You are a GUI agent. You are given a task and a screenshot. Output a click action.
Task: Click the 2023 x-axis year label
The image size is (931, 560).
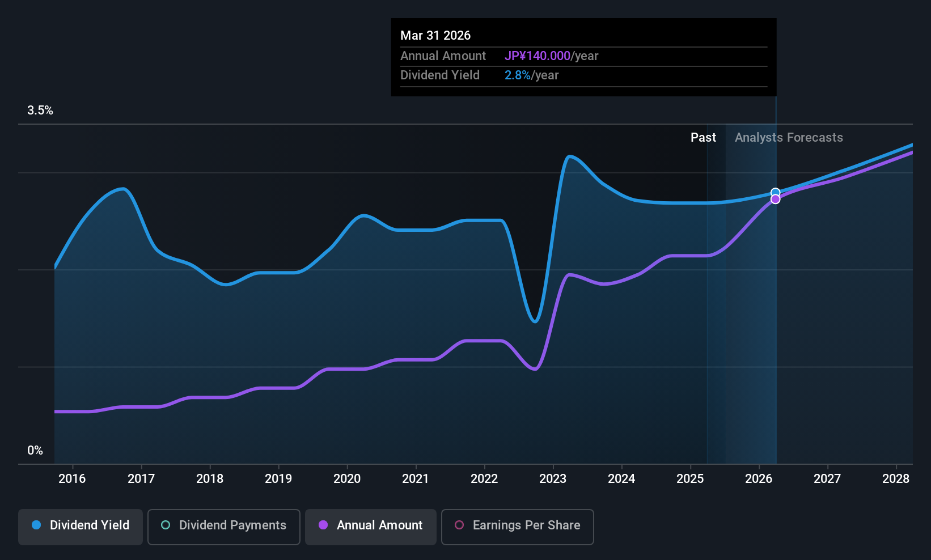pos(553,478)
